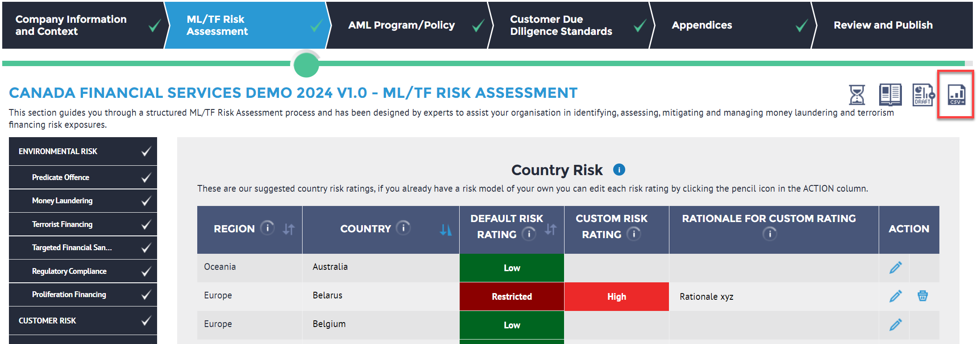Select Terrorist Financing in the sidebar
The image size is (980, 344).
pos(83,224)
